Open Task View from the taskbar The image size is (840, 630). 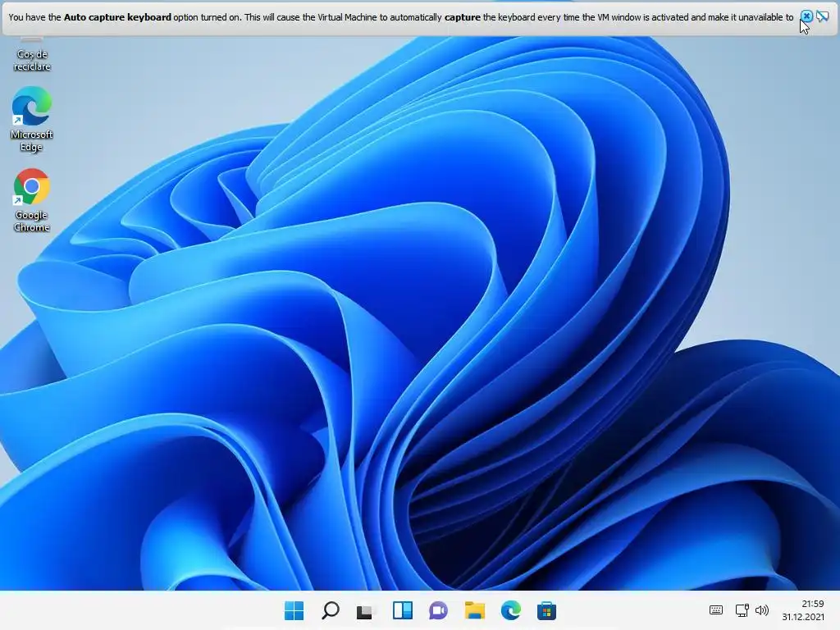(x=367, y=610)
